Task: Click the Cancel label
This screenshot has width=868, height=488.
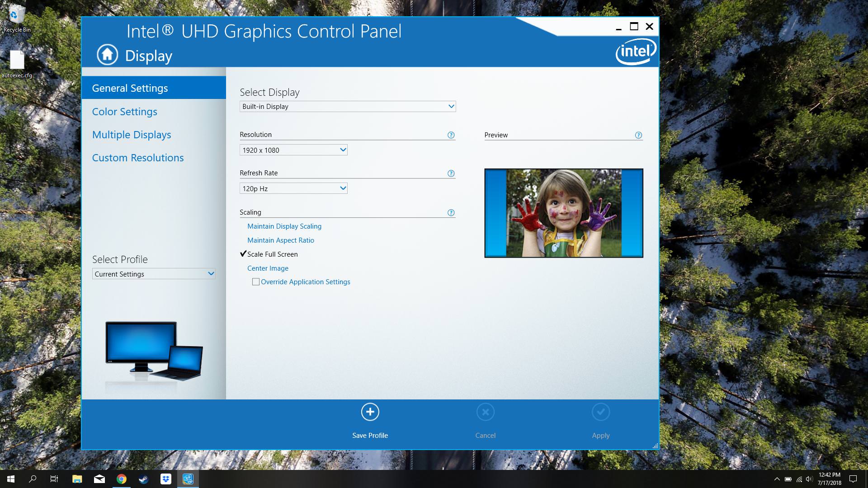Action: coord(485,436)
